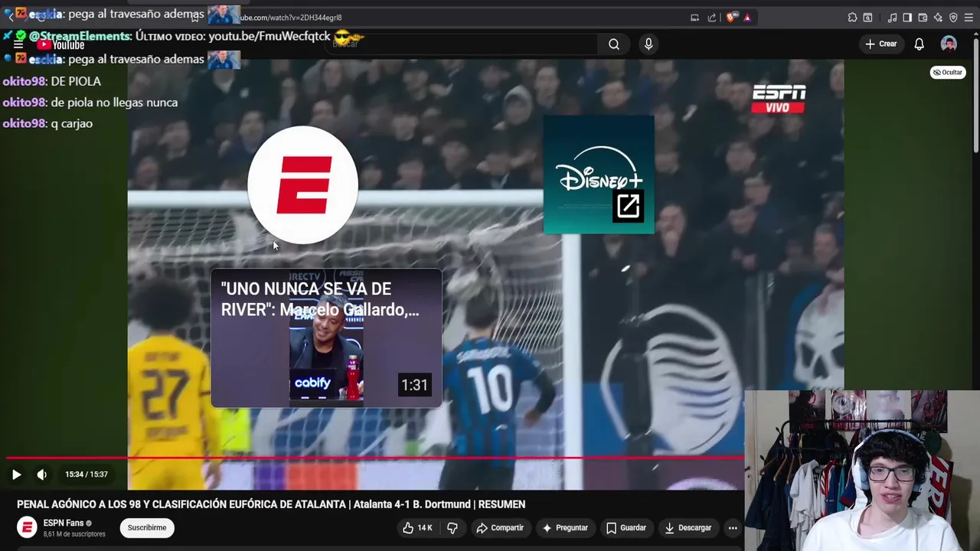This screenshot has height=551, width=980.
Task: Click the Preguntar button
Action: (565, 528)
